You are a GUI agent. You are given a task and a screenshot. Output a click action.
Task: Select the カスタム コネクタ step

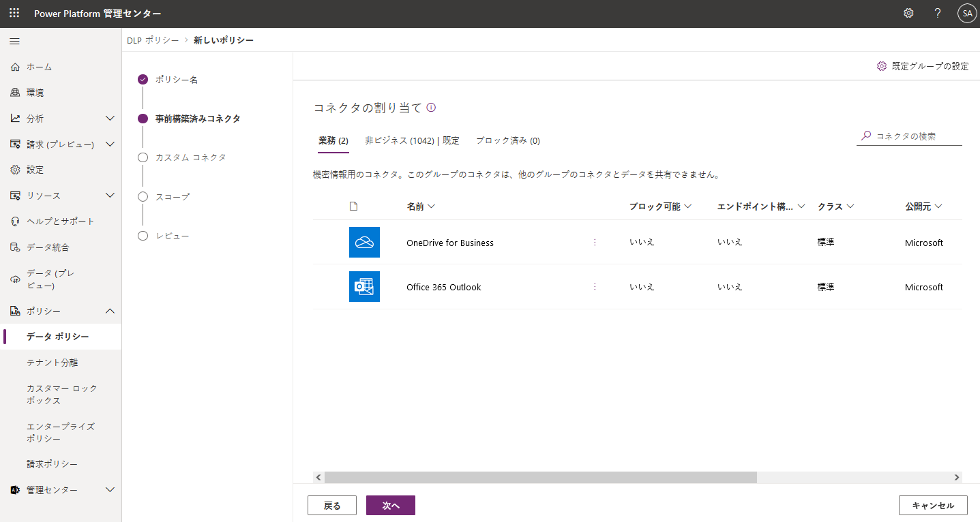(182, 157)
